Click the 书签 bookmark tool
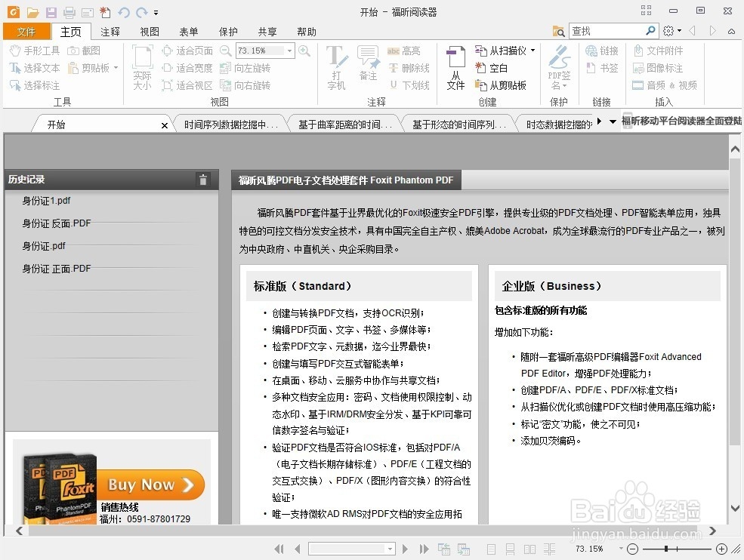Screen dimensions: 744x560 tap(602, 68)
